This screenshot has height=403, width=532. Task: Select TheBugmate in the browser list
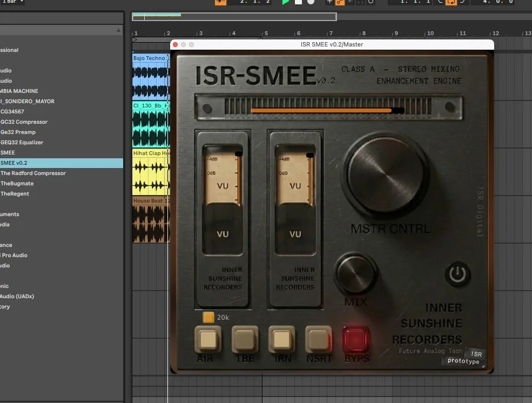click(62, 184)
